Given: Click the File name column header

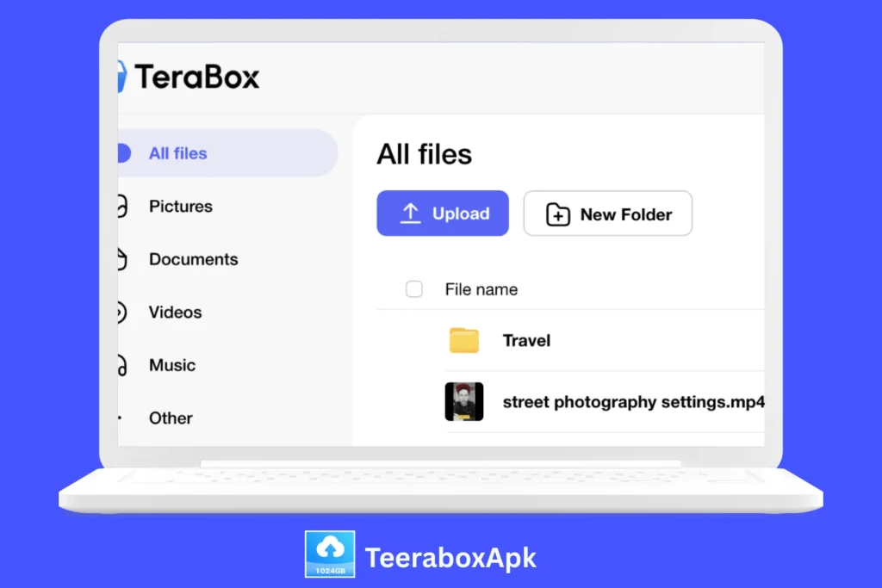Looking at the screenshot, I should click(x=481, y=290).
